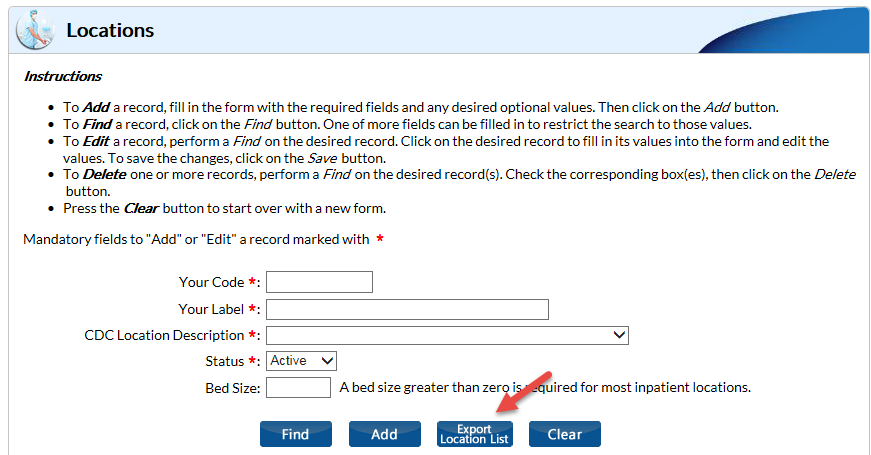Image resolution: width=871 pixels, height=455 pixels.
Task: Click the Your Code text field
Action: pyautogui.click(x=319, y=282)
